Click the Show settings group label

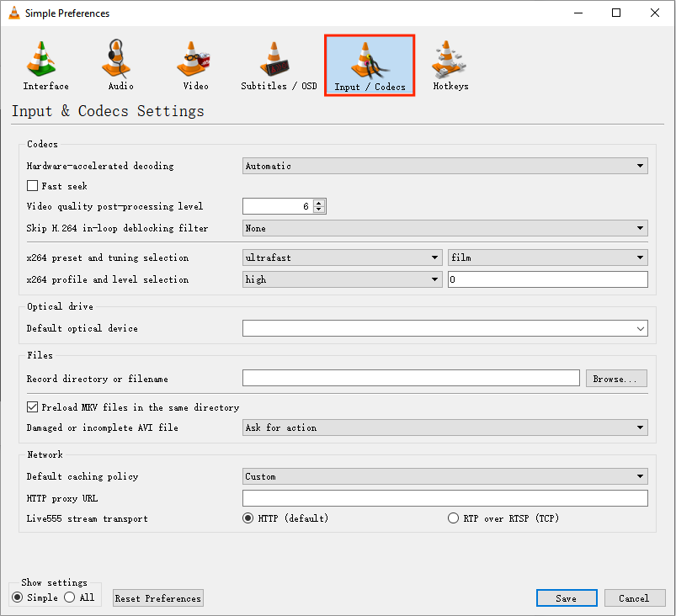pyautogui.click(x=55, y=583)
